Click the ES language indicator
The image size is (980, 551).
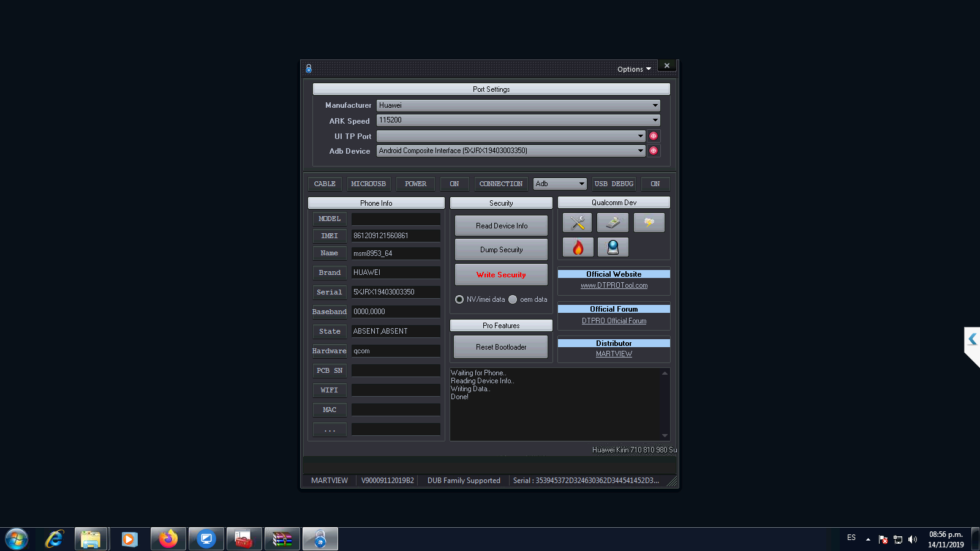[x=851, y=538]
